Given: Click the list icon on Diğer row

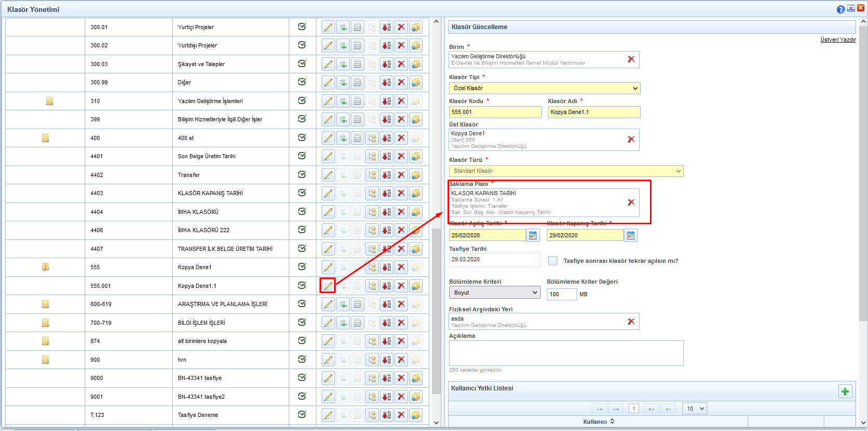Looking at the screenshot, I should (358, 83).
